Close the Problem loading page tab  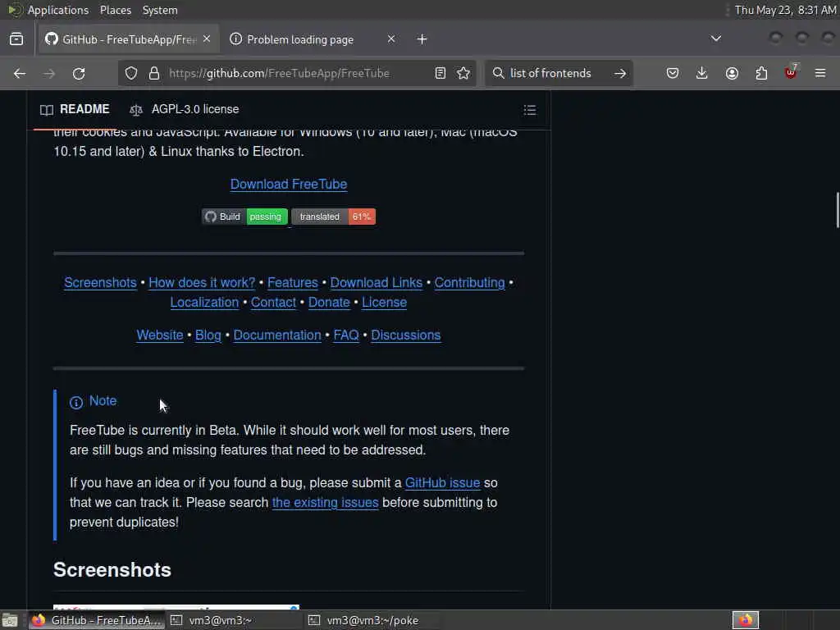391,39
